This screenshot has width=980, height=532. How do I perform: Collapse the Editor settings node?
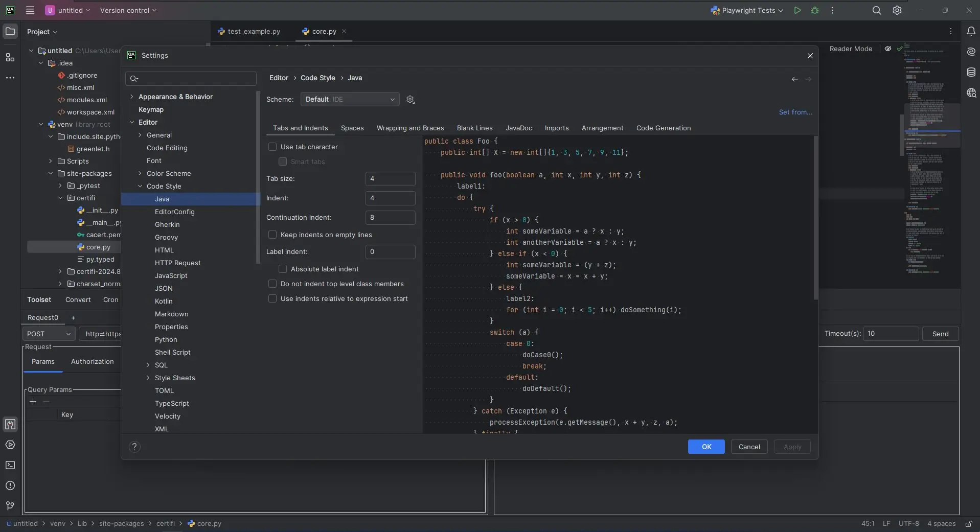click(x=132, y=123)
